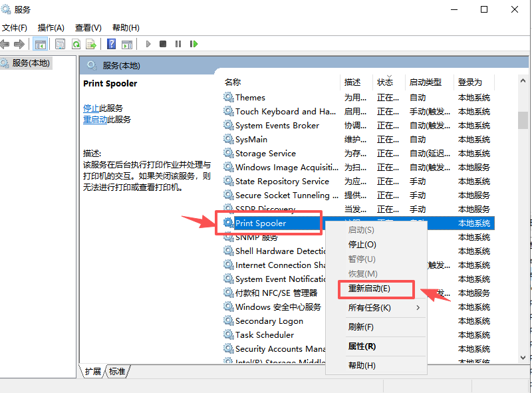Expand the 所有任务(K) submenu
The image size is (532, 393).
point(370,308)
